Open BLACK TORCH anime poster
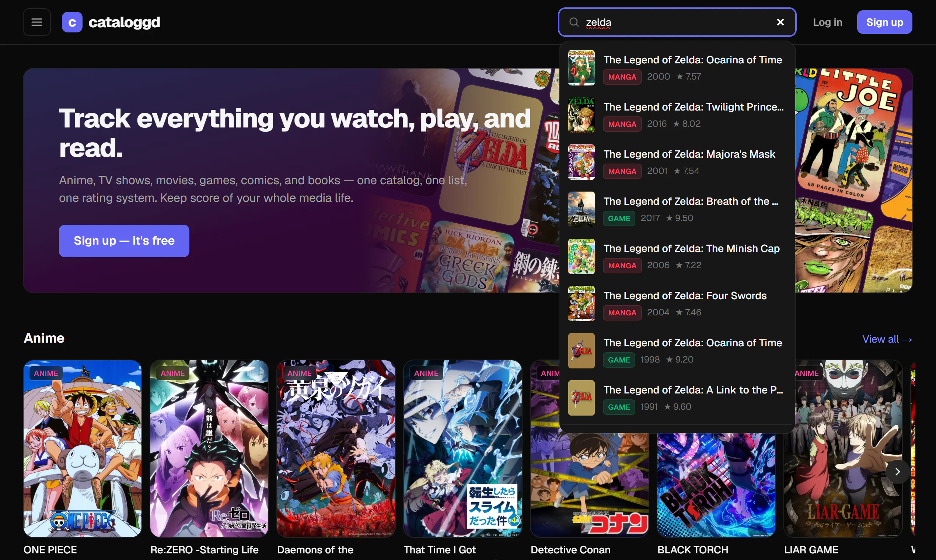936x560 pixels. click(x=716, y=485)
